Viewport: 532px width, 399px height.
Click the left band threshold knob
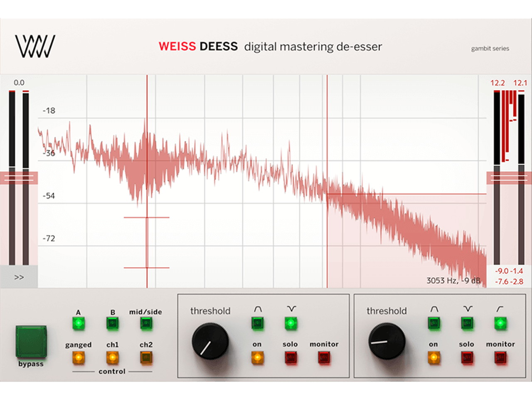(x=210, y=342)
